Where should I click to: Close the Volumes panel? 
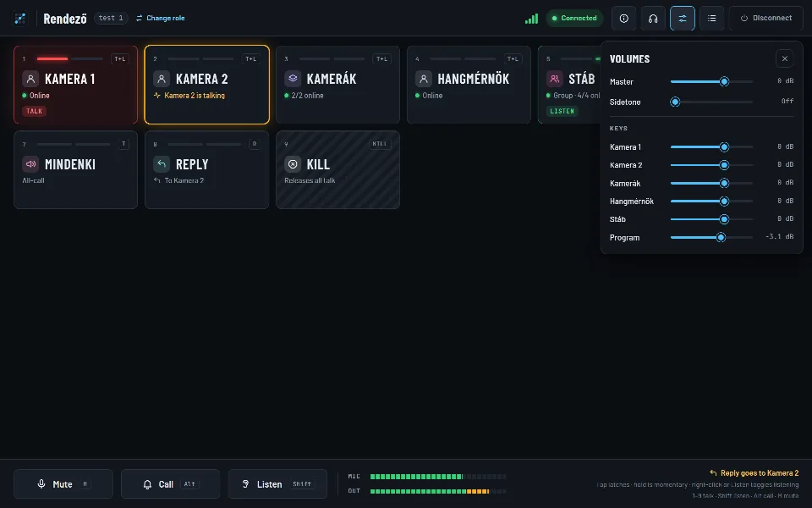click(x=785, y=58)
